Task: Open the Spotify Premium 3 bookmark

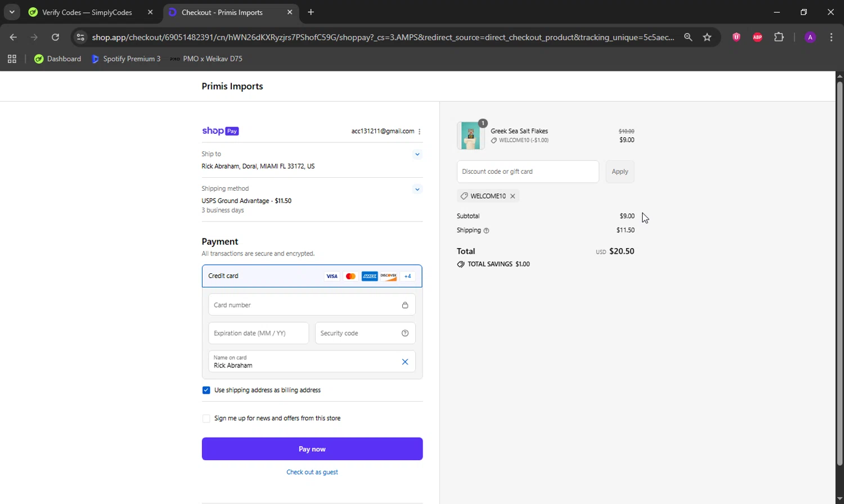Action: click(126, 58)
